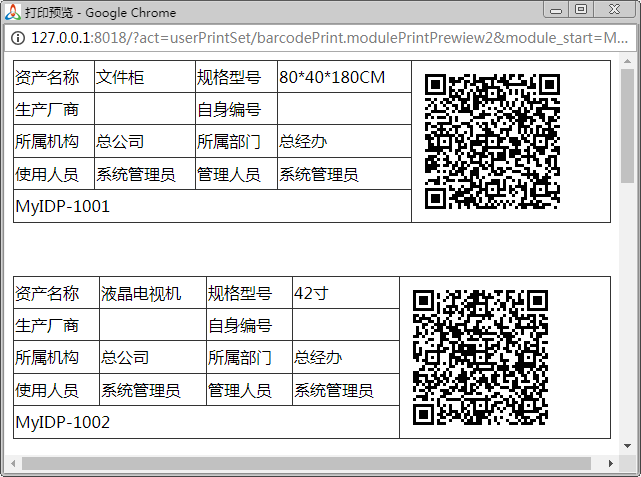Maximize the print preview window
Viewport: 641px width, 477px height.
pyautogui.click(x=580, y=10)
